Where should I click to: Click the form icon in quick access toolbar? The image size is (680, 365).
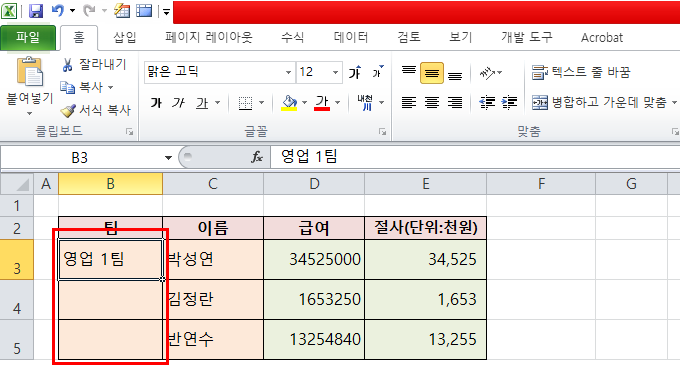[122, 11]
